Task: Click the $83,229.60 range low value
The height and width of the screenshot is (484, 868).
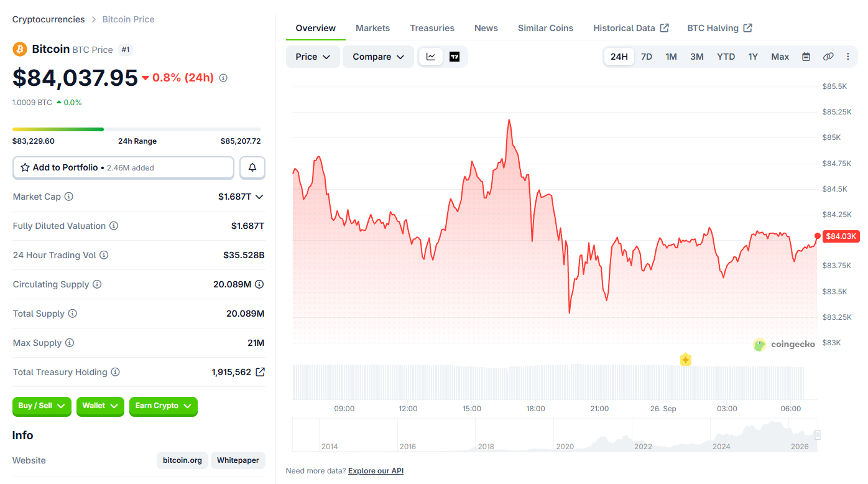Action: click(x=34, y=141)
